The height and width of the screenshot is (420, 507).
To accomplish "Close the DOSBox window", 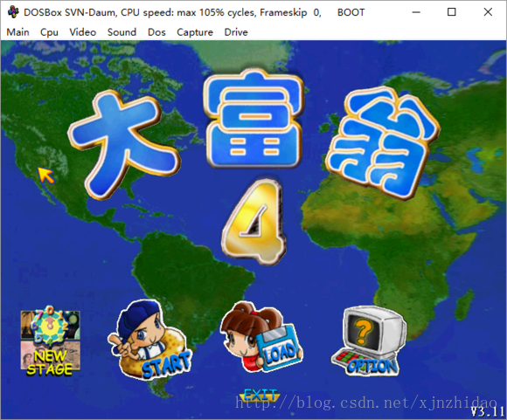I will pos(488,12).
